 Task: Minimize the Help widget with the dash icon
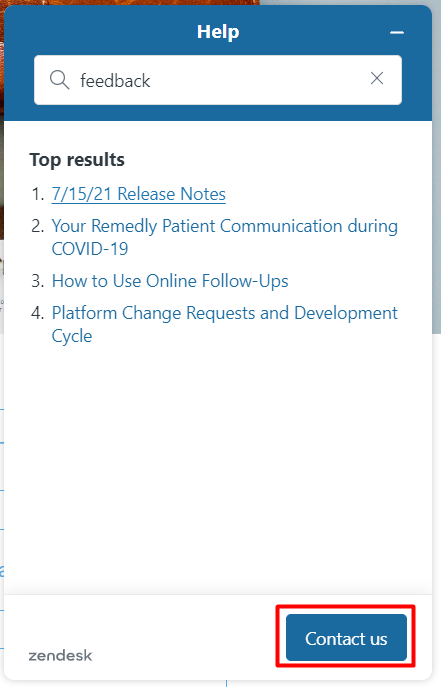tap(397, 32)
